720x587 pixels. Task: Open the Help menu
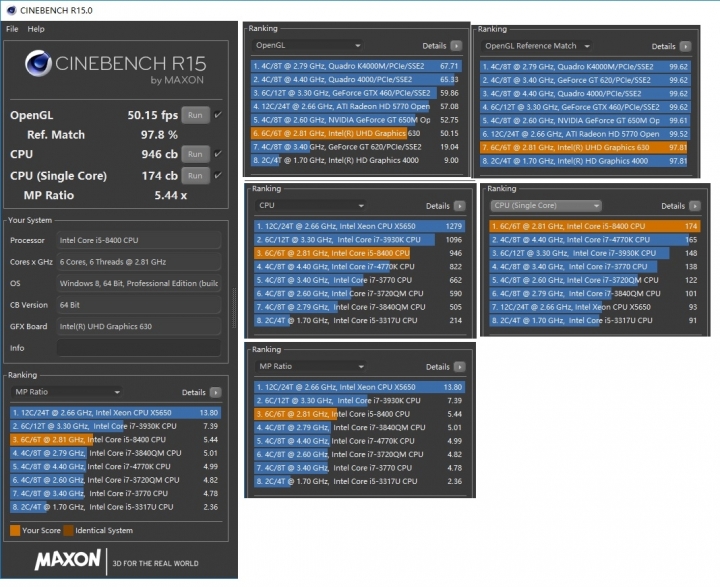point(36,29)
